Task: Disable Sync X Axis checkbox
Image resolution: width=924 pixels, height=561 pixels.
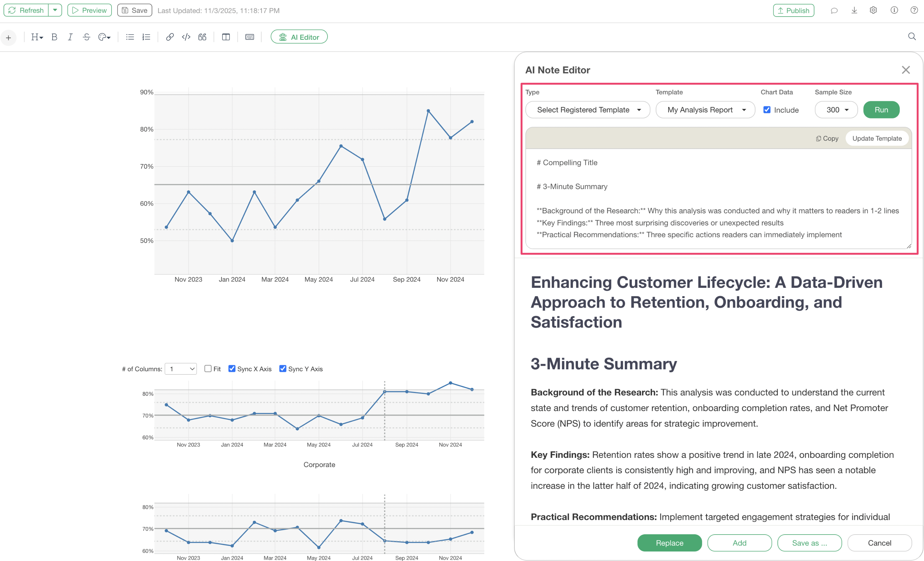Action: pyautogui.click(x=232, y=369)
